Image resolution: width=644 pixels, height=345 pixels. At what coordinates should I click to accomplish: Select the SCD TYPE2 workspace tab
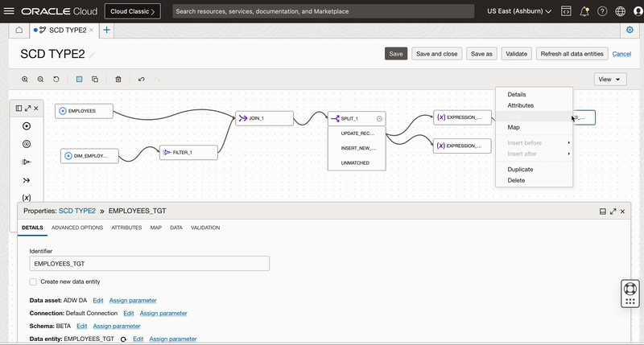pos(64,30)
